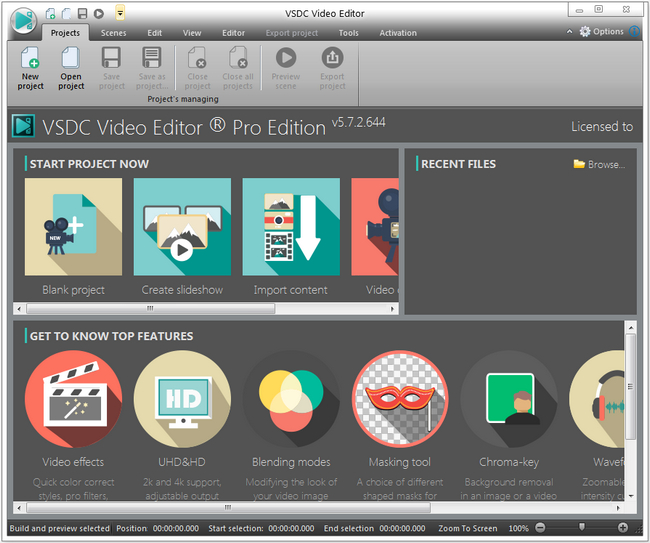Click the 100% zoom value

[x=518, y=528]
